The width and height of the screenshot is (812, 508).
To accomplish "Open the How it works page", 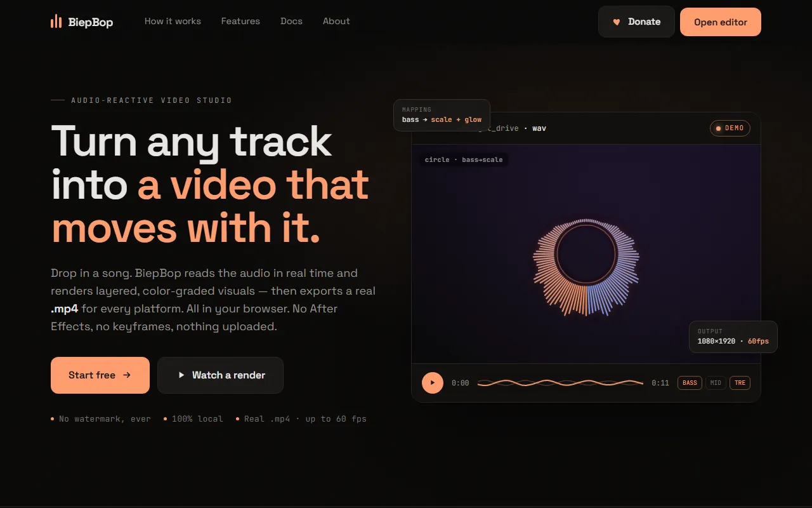I will click(x=173, y=21).
